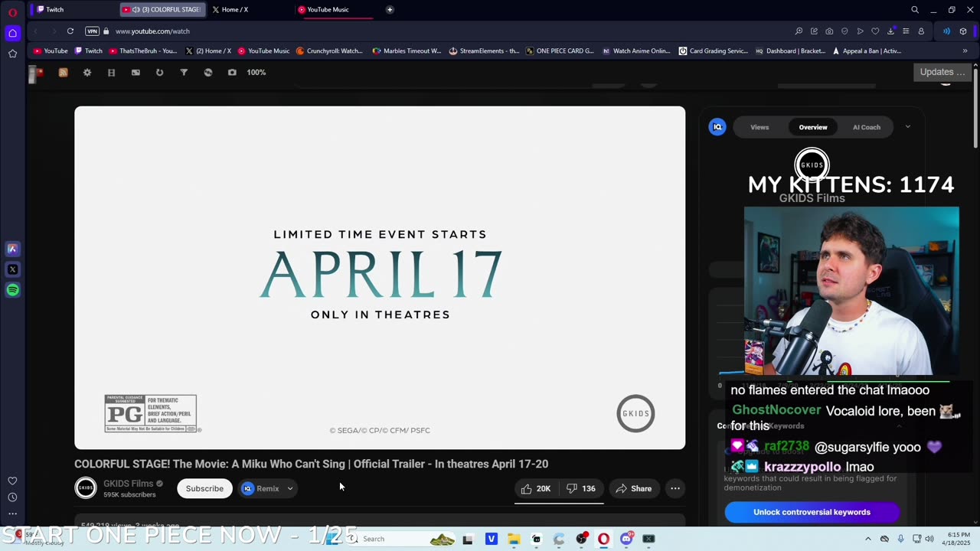Viewport: 980px width, 551px height.
Task: Open the extensions cube icon
Action: [x=963, y=31]
